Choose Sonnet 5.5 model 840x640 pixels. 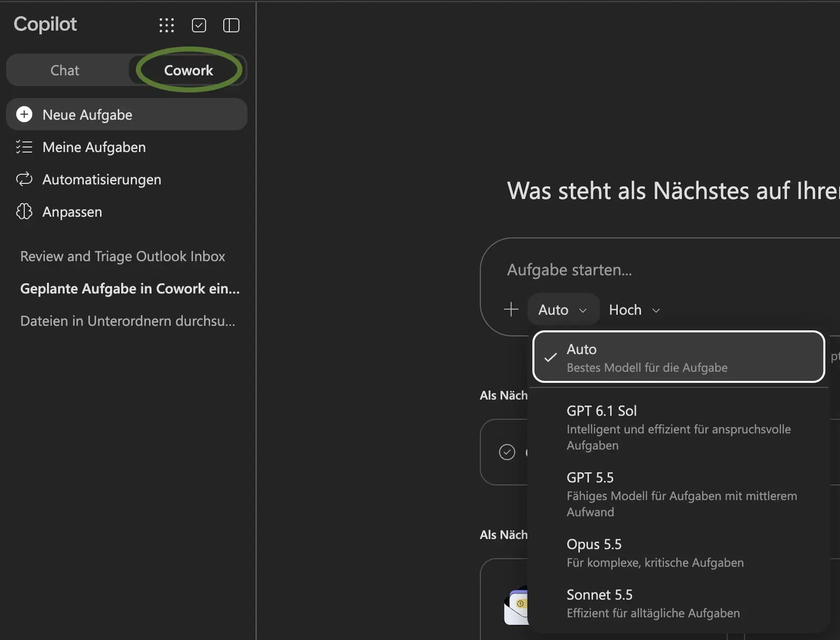(x=679, y=603)
